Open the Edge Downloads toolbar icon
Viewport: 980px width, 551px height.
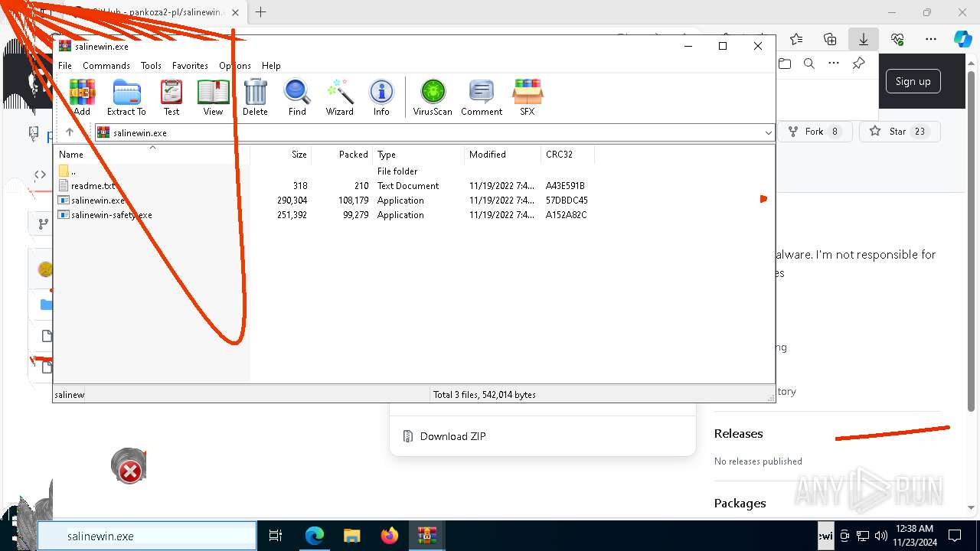863,39
